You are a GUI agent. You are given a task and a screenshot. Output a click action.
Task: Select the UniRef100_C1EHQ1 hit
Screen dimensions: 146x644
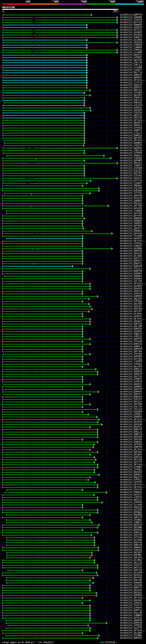click(131, 158)
